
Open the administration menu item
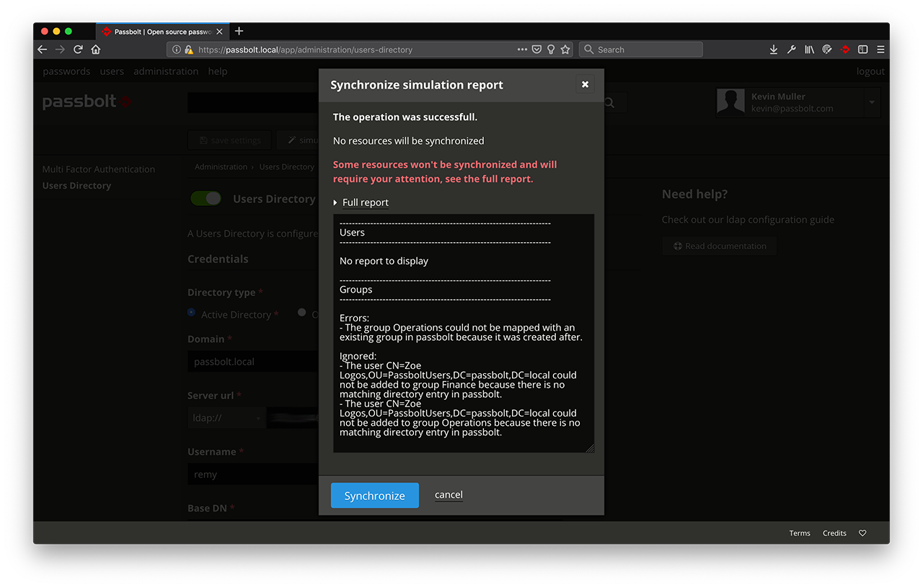point(166,71)
